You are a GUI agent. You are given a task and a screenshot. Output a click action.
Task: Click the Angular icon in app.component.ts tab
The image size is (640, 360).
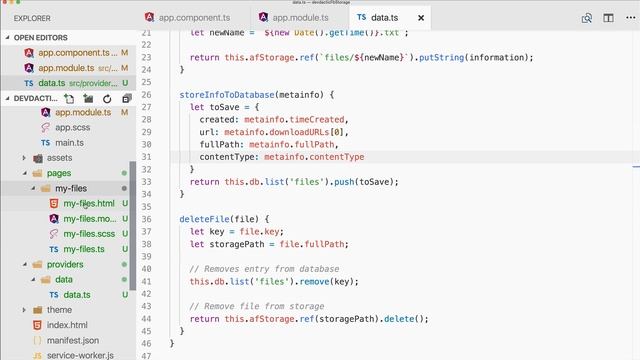[149, 17]
